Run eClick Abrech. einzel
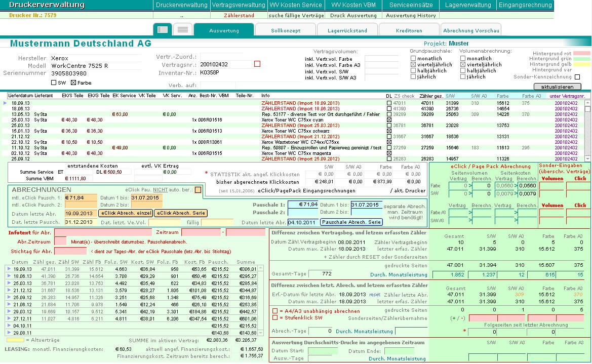The width and height of the screenshot is (592, 364). click(126, 213)
